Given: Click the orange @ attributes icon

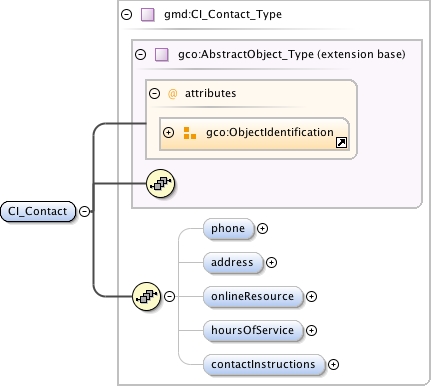Looking at the screenshot, I should tap(172, 94).
